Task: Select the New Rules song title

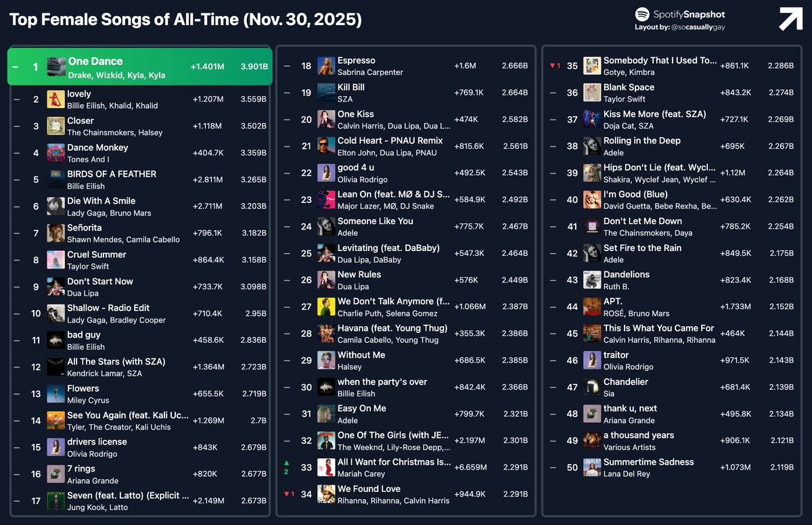Action: click(359, 275)
